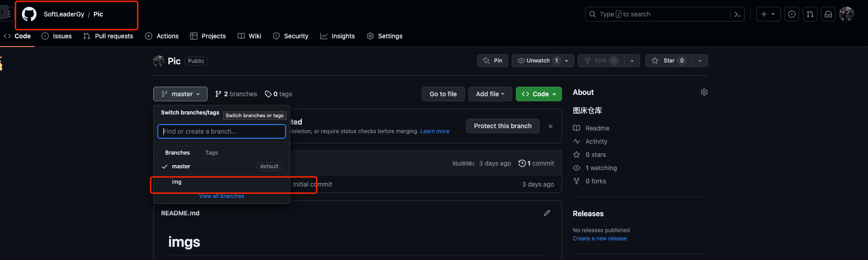Focus the Find or create a branch field
868x260 pixels.
tap(222, 131)
